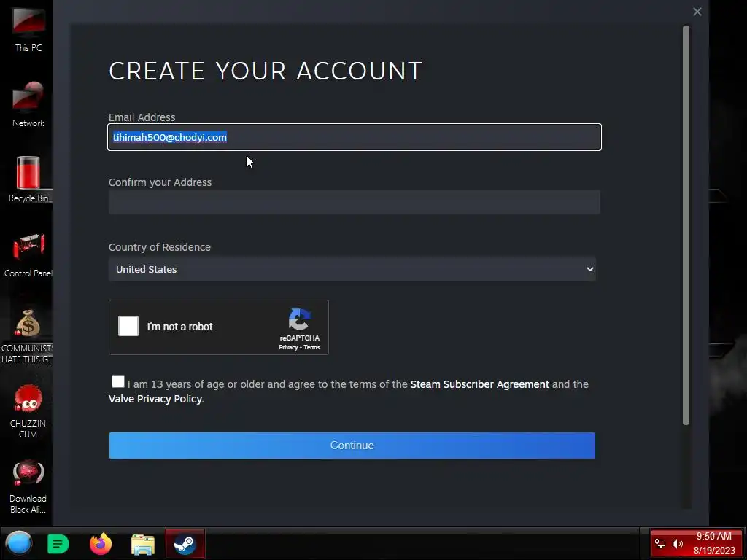The height and width of the screenshot is (560, 747).
Task: Click the Email Address field
Action: pyautogui.click(x=355, y=137)
